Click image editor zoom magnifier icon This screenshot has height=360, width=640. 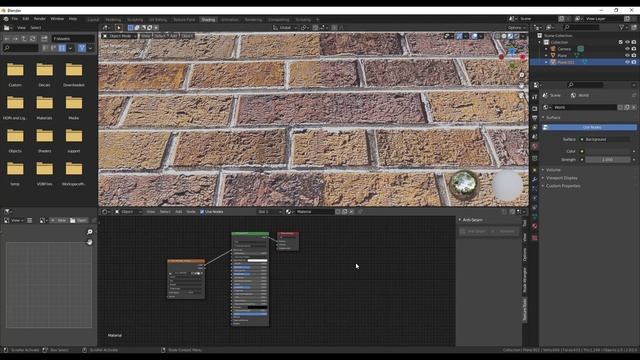point(89,232)
